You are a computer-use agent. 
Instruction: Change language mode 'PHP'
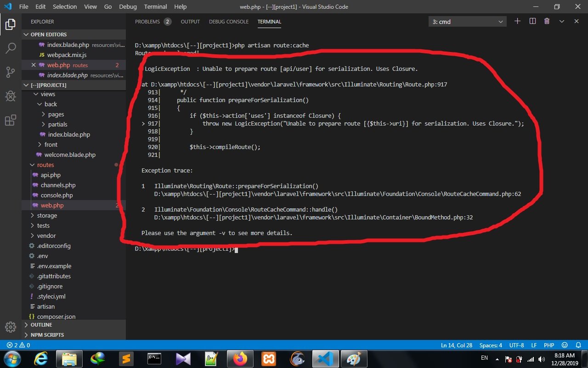[x=549, y=345]
